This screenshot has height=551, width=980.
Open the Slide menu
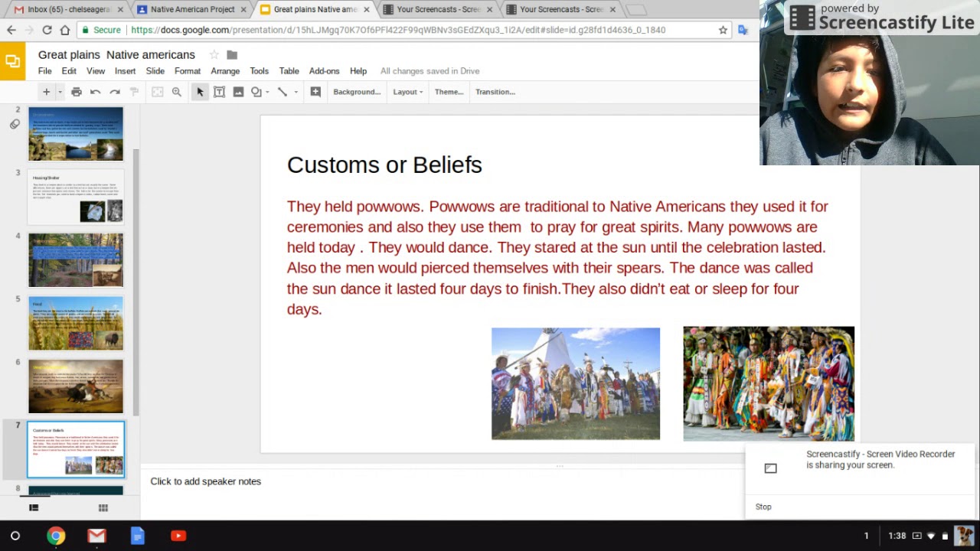click(155, 71)
